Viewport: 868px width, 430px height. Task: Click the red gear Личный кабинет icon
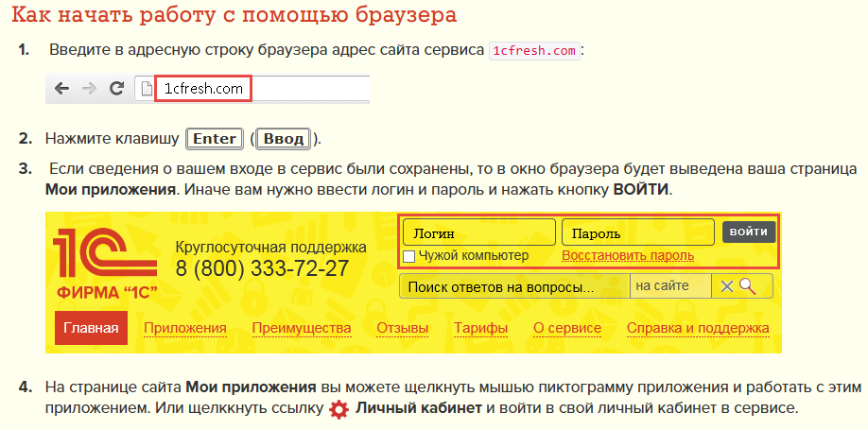click(x=339, y=410)
